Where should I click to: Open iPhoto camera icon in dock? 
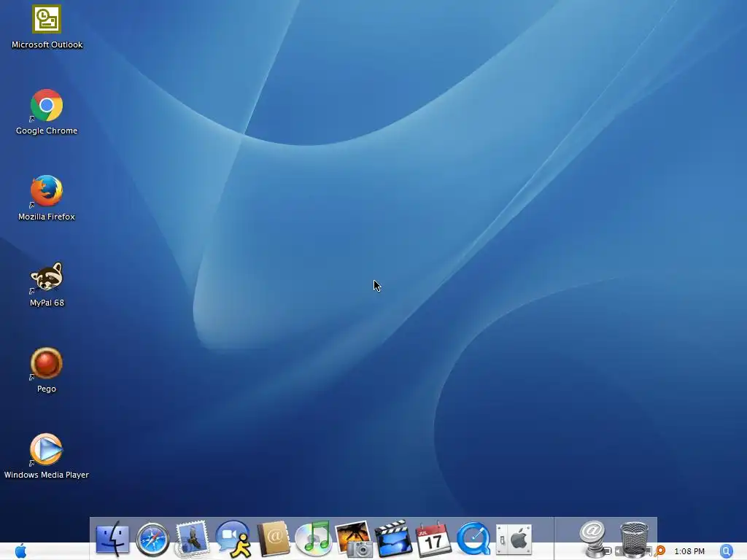click(354, 539)
